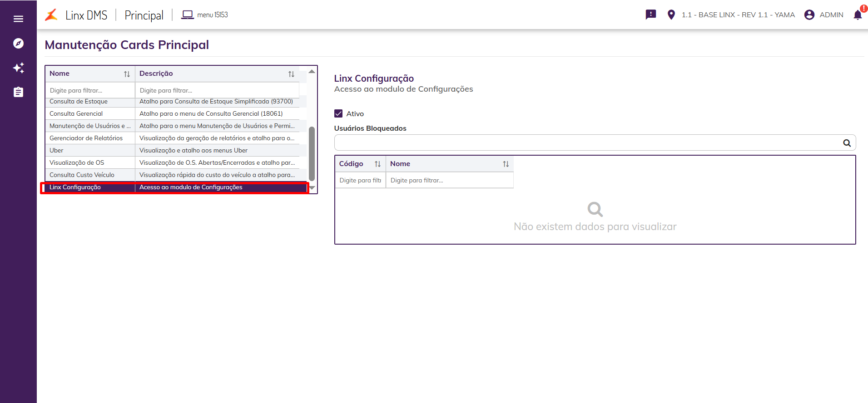The image size is (868, 403).
Task: Click description 'Visualização e atalho aos menus Uber'
Action: click(x=193, y=150)
